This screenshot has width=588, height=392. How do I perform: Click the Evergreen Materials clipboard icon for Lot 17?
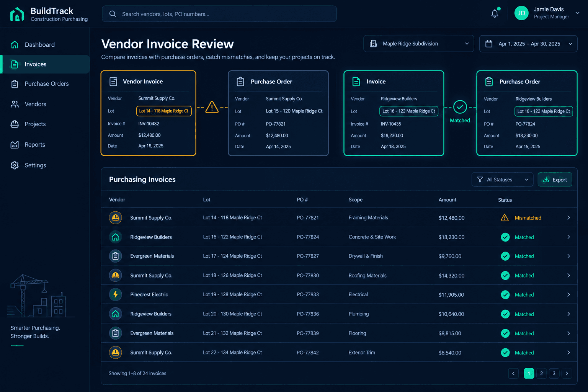(116, 256)
